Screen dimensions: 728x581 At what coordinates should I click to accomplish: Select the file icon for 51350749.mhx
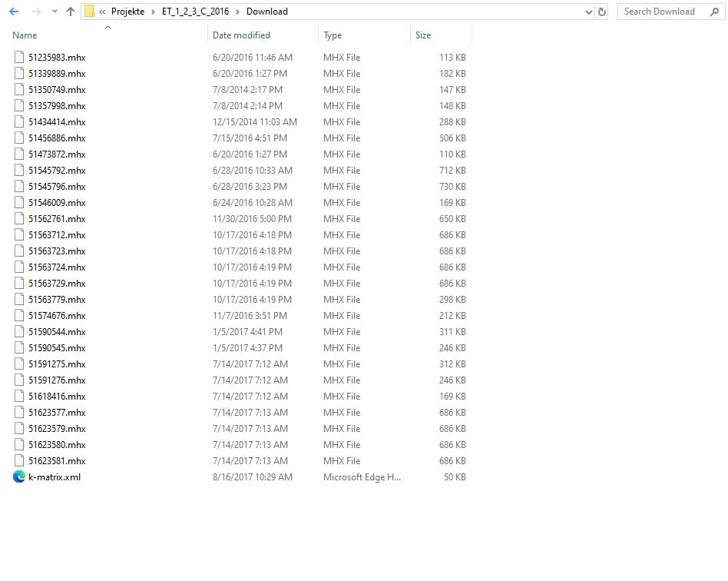tap(19, 90)
